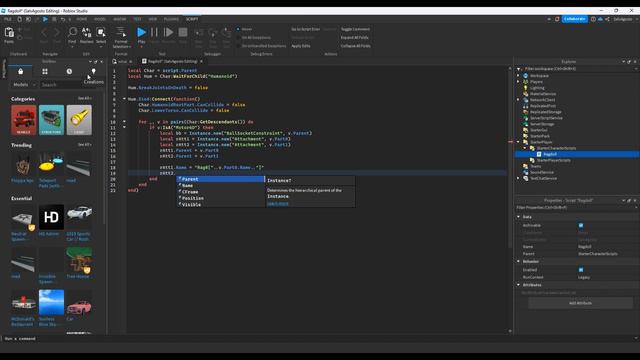The width and height of the screenshot is (640, 360).
Task: Click the Pause playback icon
Action: coord(154,32)
